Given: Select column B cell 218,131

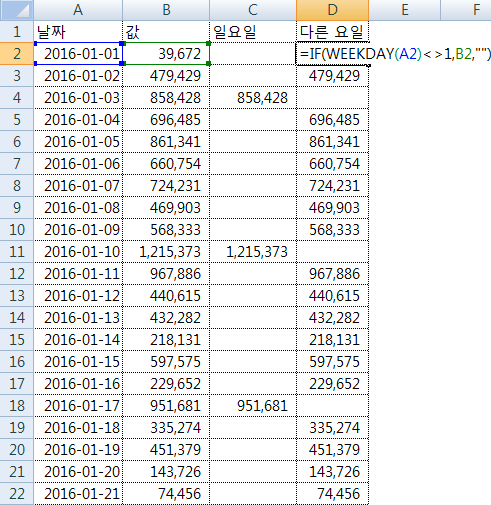Looking at the screenshot, I should coord(166,340).
